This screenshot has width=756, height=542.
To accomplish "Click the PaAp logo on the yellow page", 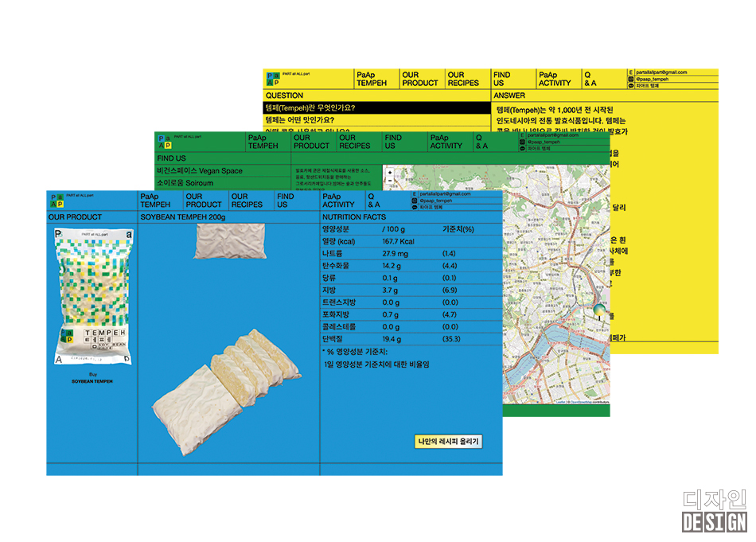I will pyautogui.click(x=273, y=79).
